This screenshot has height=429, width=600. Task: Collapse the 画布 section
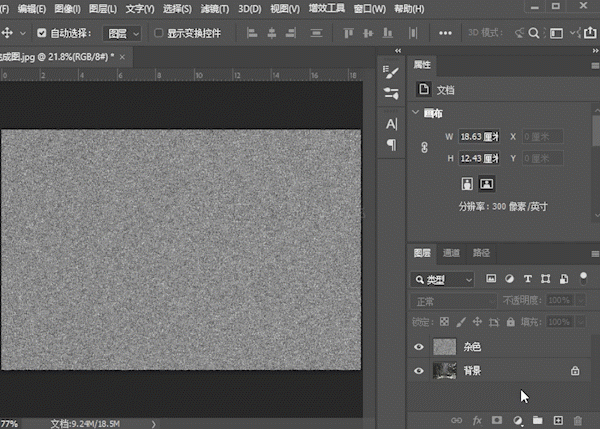(x=416, y=113)
